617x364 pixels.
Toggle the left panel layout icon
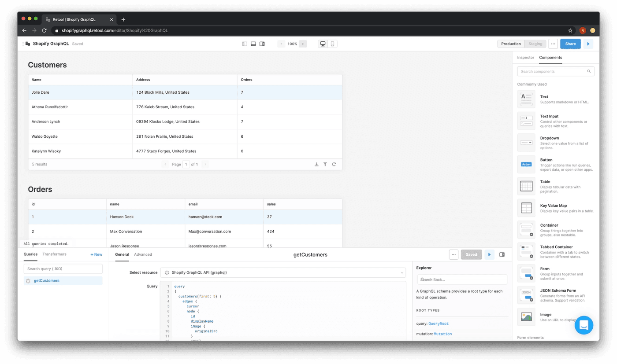[x=245, y=44]
